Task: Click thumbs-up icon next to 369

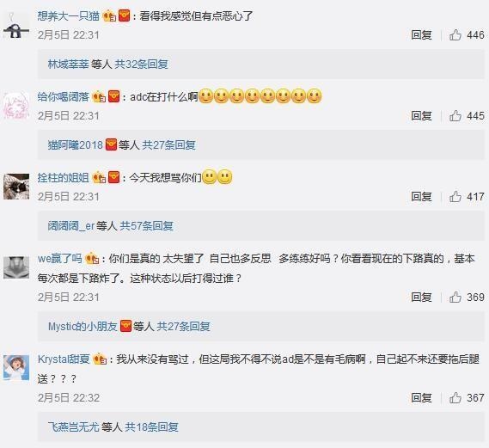Action: pyautogui.click(x=455, y=297)
